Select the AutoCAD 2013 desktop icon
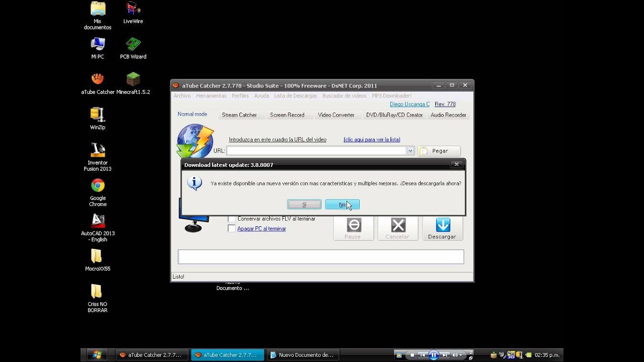Image resolution: width=644 pixels, height=362 pixels. [x=98, y=228]
